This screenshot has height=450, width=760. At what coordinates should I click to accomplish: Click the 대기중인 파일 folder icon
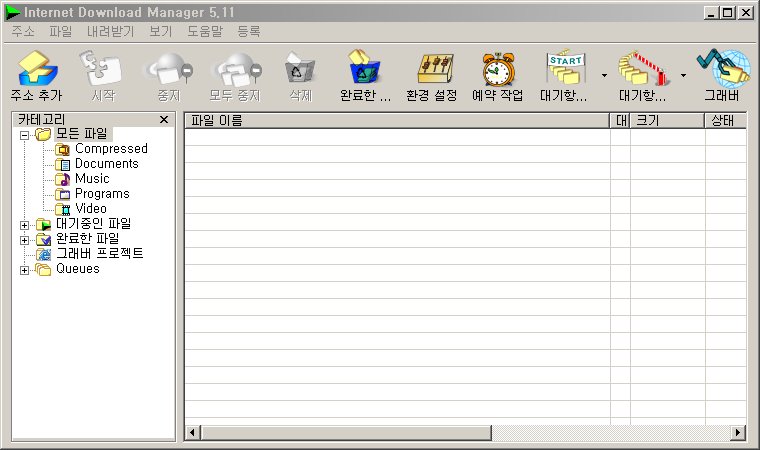pos(44,225)
